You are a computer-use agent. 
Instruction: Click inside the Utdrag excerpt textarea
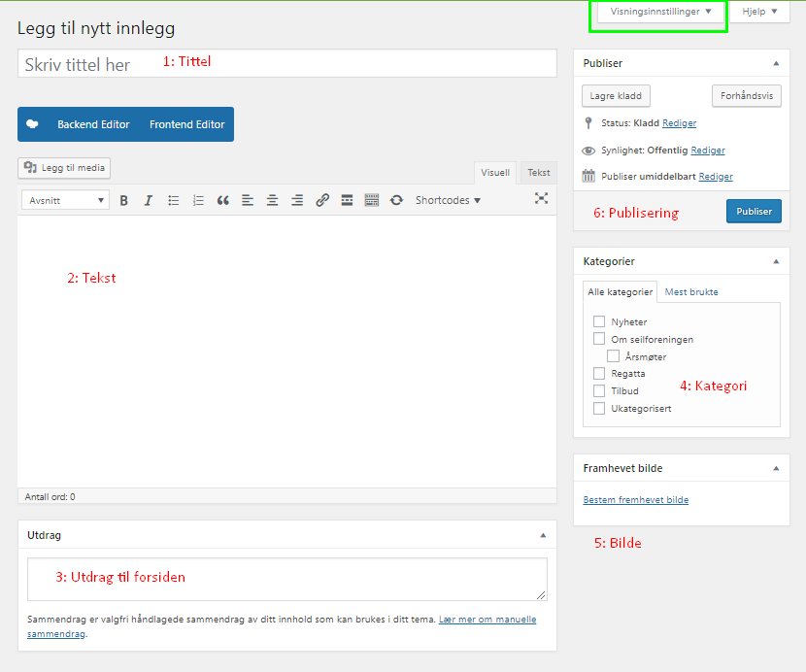(287, 579)
